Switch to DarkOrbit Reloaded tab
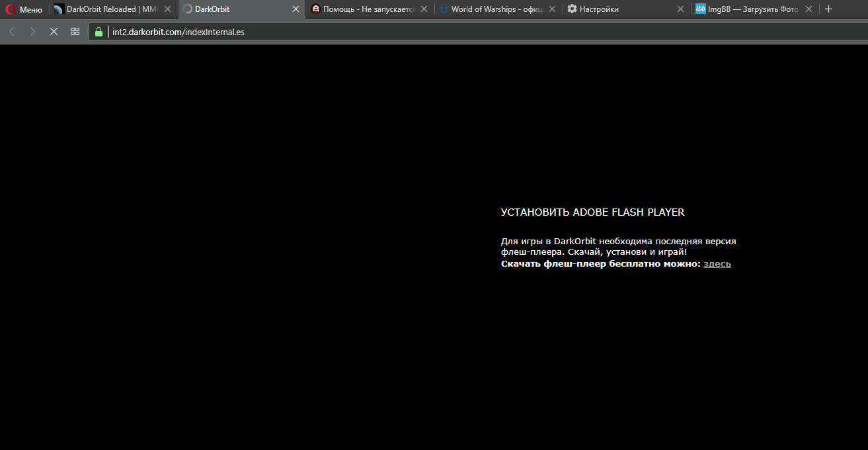 tap(112, 9)
